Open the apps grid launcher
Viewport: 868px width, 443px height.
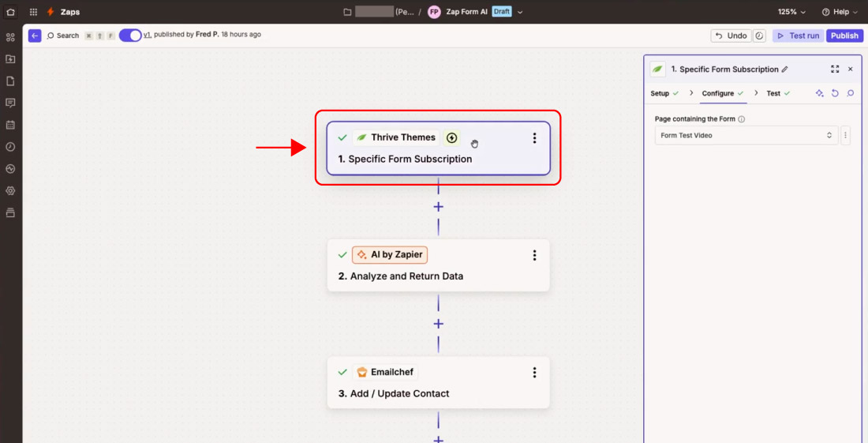point(33,12)
